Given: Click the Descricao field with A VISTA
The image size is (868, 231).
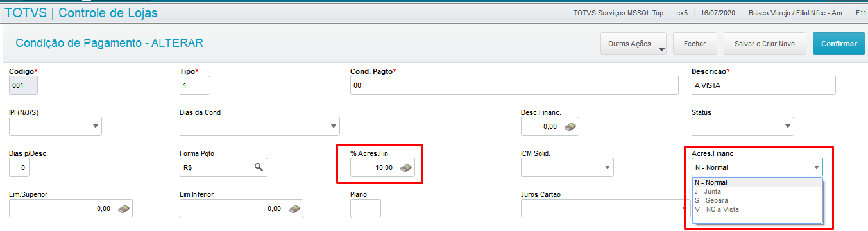Looking at the screenshot, I should pyautogui.click(x=763, y=85).
